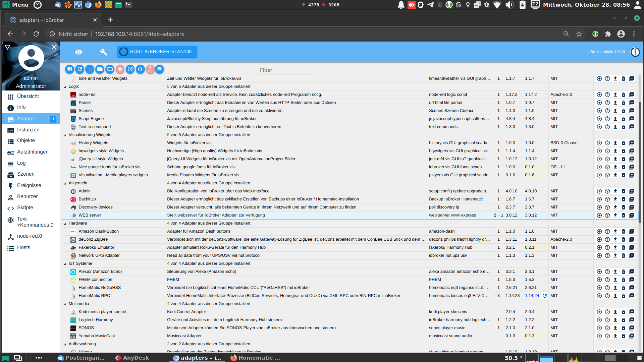Toggle adapters with updates filter
Image resolution: width=644 pixels, height=362 pixels.
click(130, 69)
